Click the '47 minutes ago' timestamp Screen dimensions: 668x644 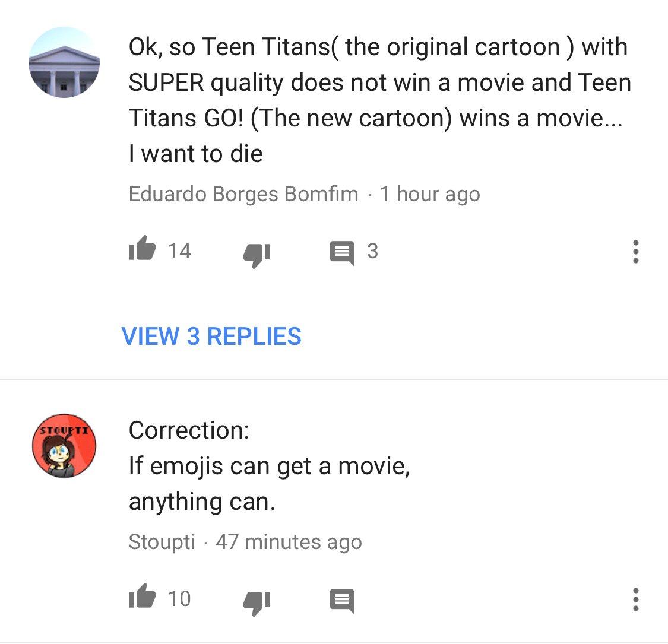click(289, 542)
